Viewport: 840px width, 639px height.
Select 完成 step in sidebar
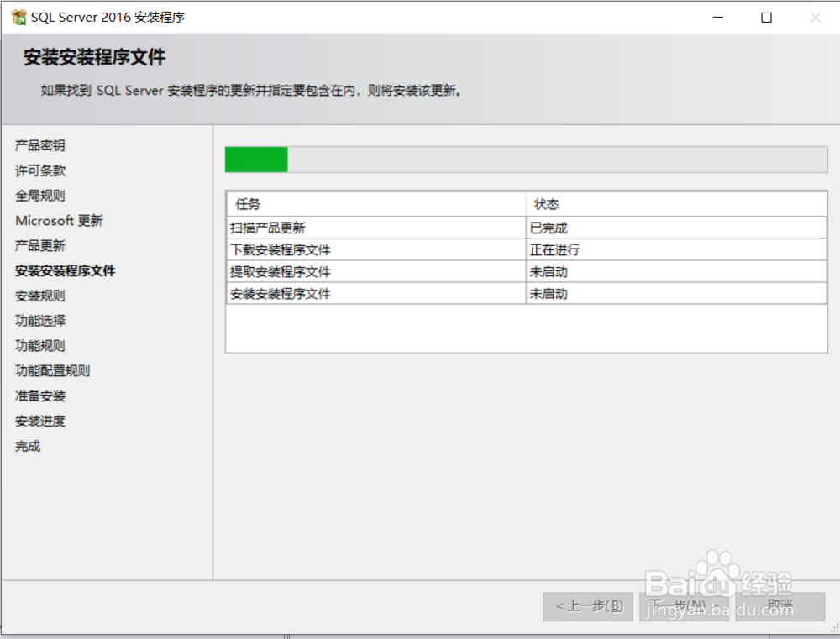28,446
